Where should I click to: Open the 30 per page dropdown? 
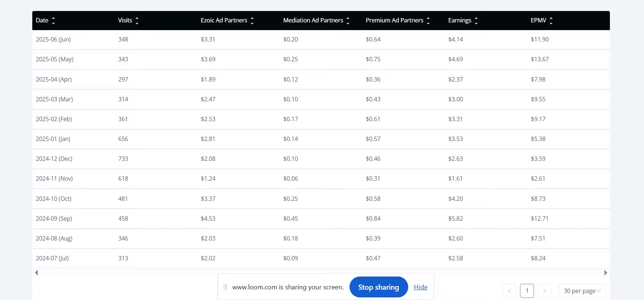582,291
